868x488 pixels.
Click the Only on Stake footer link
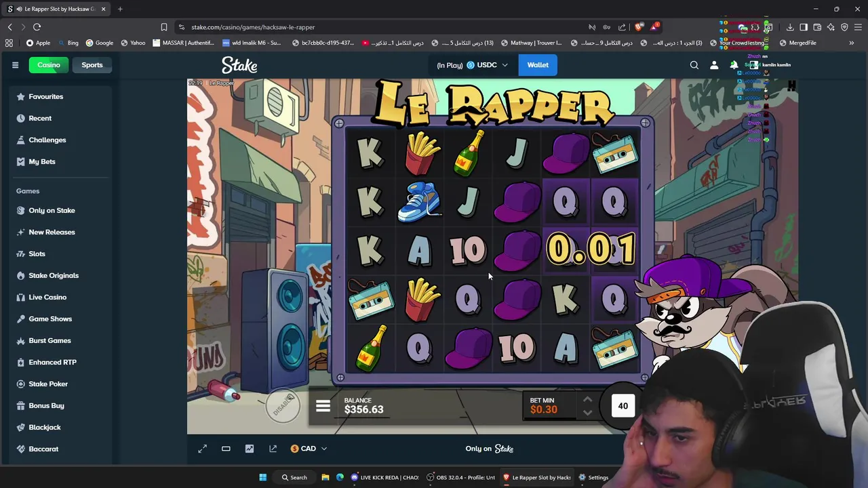tap(490, 449)
